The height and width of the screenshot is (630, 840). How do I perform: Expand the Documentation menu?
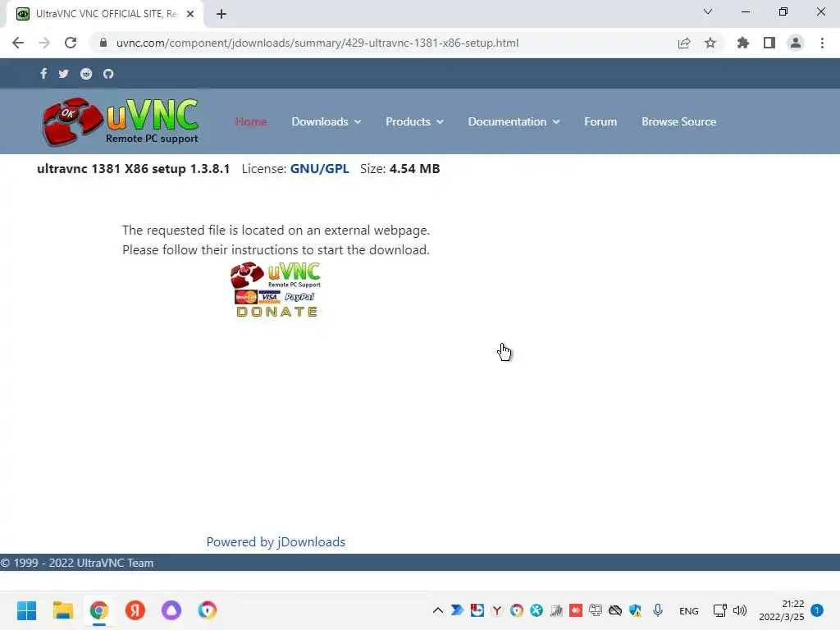(x=514, y=121)
